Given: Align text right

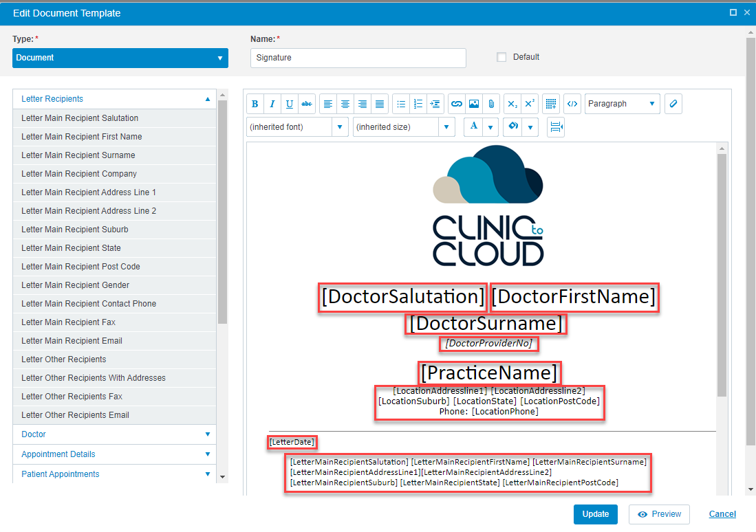Looking at the screenshot, I should (x=363, y=104).
